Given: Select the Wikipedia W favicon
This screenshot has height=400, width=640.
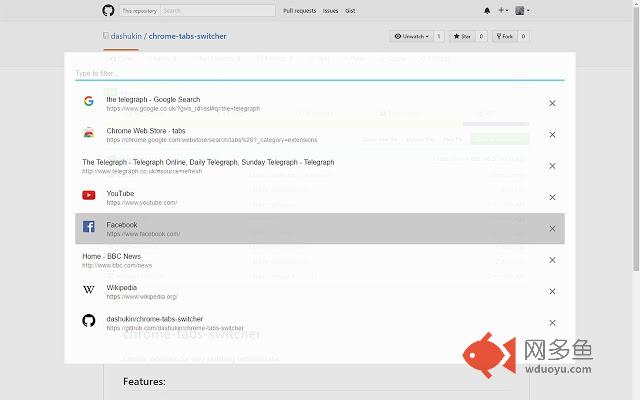Looking at the screenshot, I should tap(89, 289).
